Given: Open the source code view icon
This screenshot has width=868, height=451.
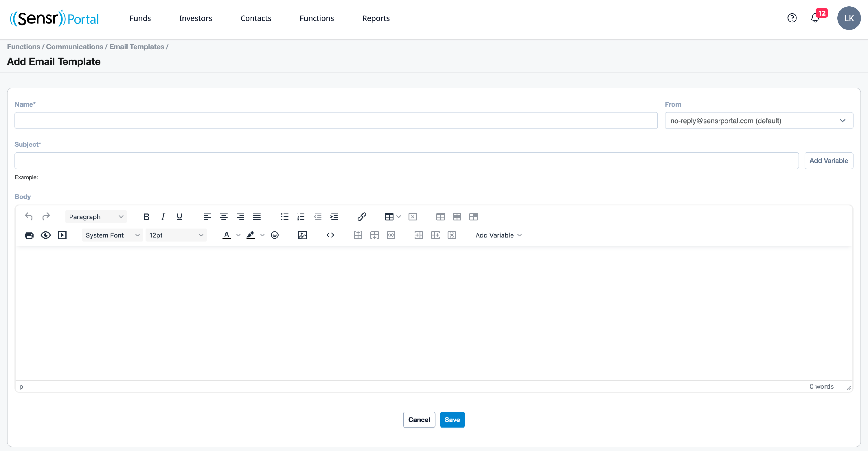Looking at the screenshot, I should (330, 235).
